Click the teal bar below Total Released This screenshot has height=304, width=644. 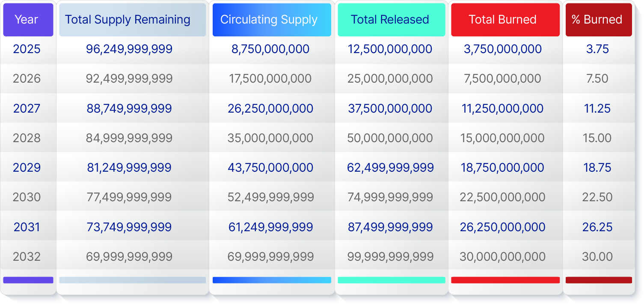[x=391, y=280]
